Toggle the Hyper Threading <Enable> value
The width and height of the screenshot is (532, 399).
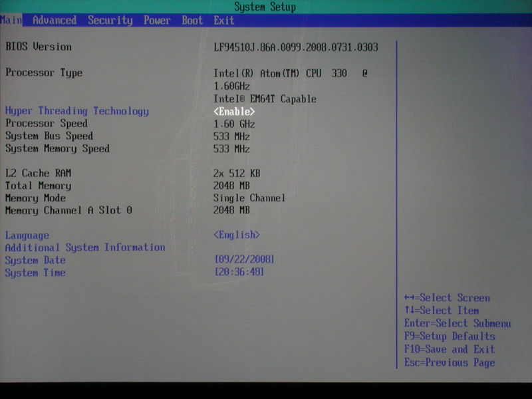(x=234, y=112)
